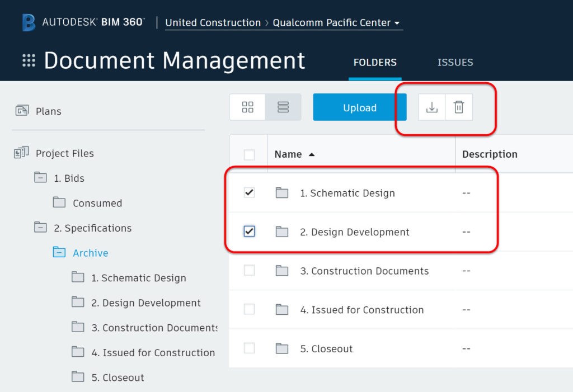Select the 1. Bids tree item
573x392 pixels.
click(69, 178)
